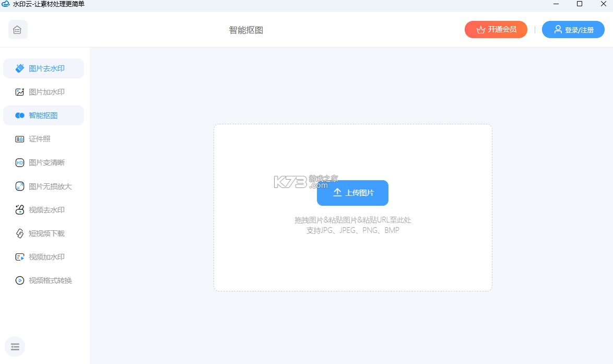
Task: Click the upload arrow icon
Action: 337,192
